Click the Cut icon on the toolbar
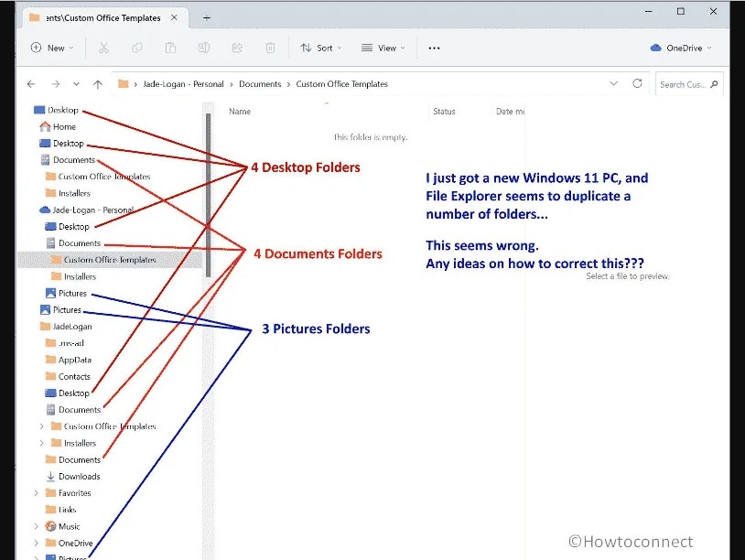The image size is (745, 560). tap(106, 48)
